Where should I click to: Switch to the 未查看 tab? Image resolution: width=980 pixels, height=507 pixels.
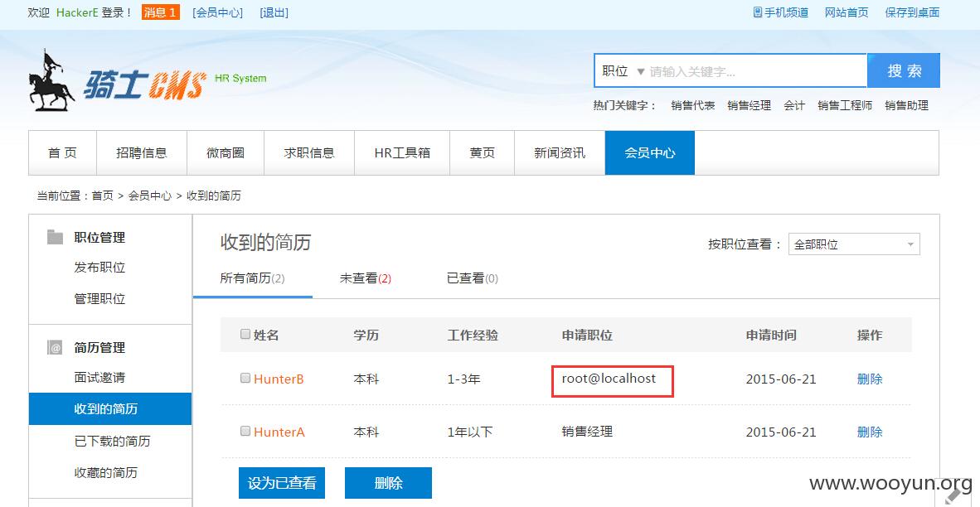click(366, 278)
